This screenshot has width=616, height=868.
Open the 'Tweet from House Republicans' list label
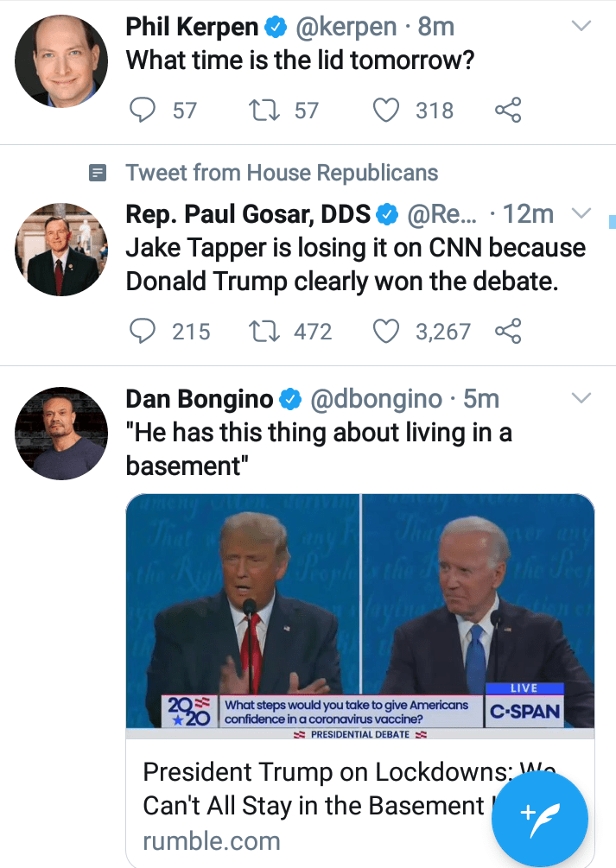click(282, 173)
